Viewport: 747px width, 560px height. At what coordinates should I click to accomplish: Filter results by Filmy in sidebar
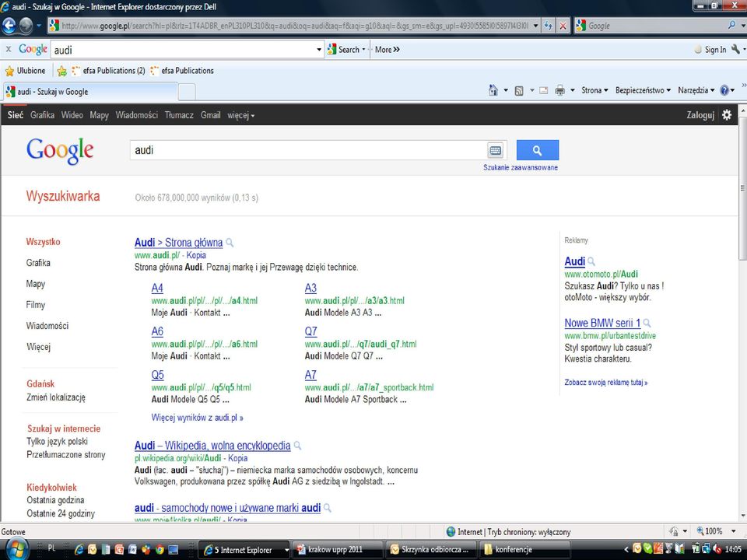pos(35,305)
